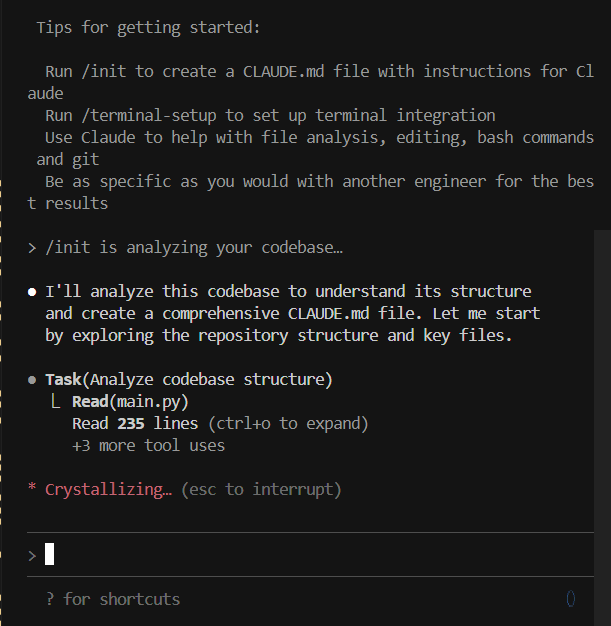Screen dimensions: 611x626
Task: Click the tree branch symbol before Read(main.py)
Action: click(55, 402)
